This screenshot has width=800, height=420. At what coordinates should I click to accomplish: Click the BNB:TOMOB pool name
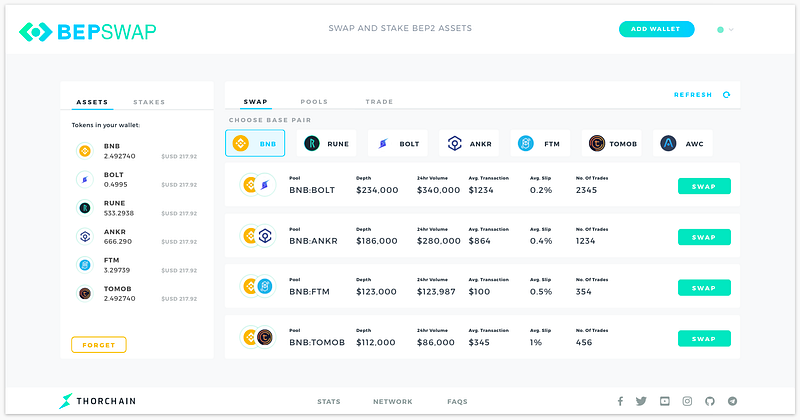point(317,342)
